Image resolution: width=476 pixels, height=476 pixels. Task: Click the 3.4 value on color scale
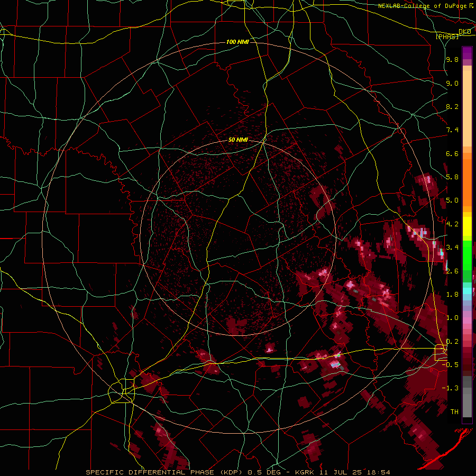tap(452, 248)
